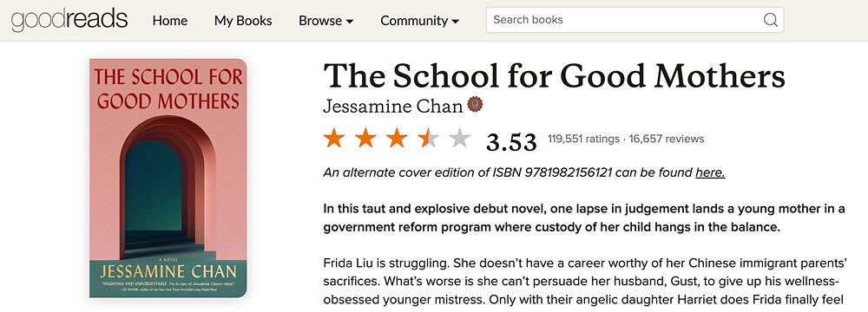This screenshot has height=312, width=868.
Task: Click the grey fifth star
Action: coord(460,138)
